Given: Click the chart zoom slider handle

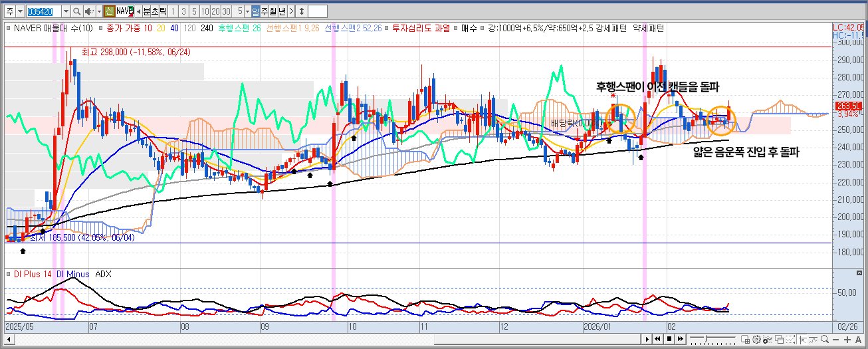Looking at the screenshot, I should (x=705, y=340).
